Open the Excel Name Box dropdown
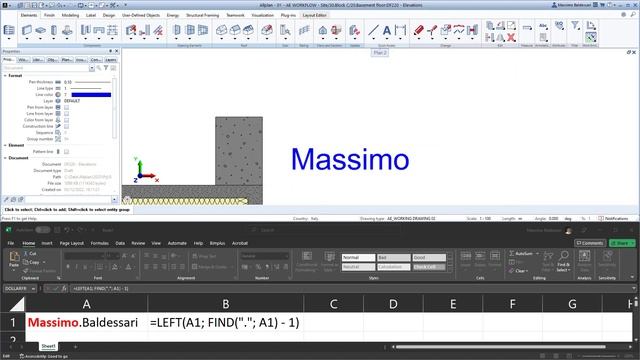The width and height of the screenshot is (640, 360). coord(33,289)
